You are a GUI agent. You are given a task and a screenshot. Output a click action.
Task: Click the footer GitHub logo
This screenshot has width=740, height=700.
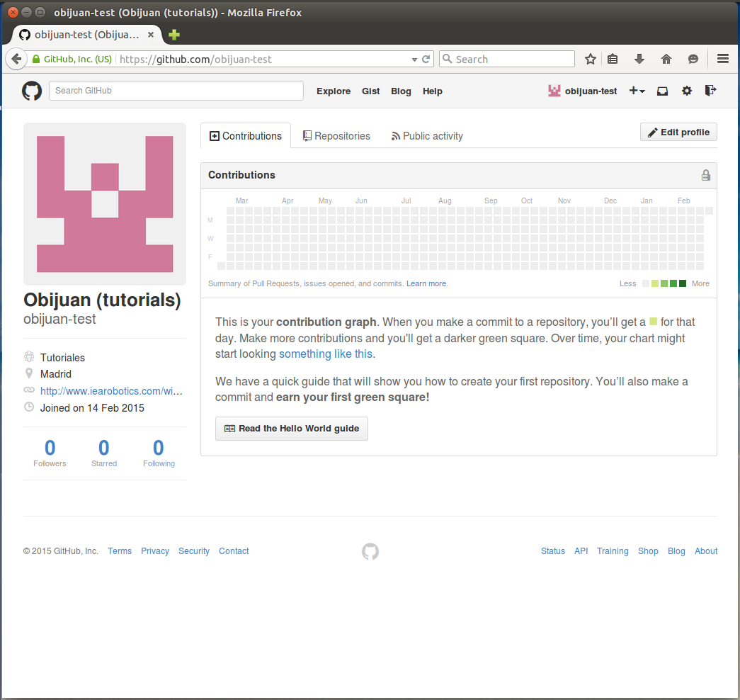pyautogui.click(x=370, y=551)
